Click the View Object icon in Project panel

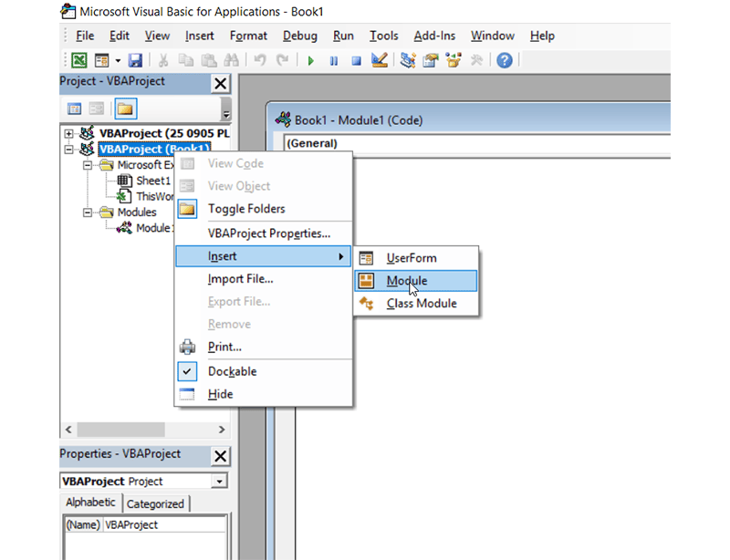tap(97, 109)
